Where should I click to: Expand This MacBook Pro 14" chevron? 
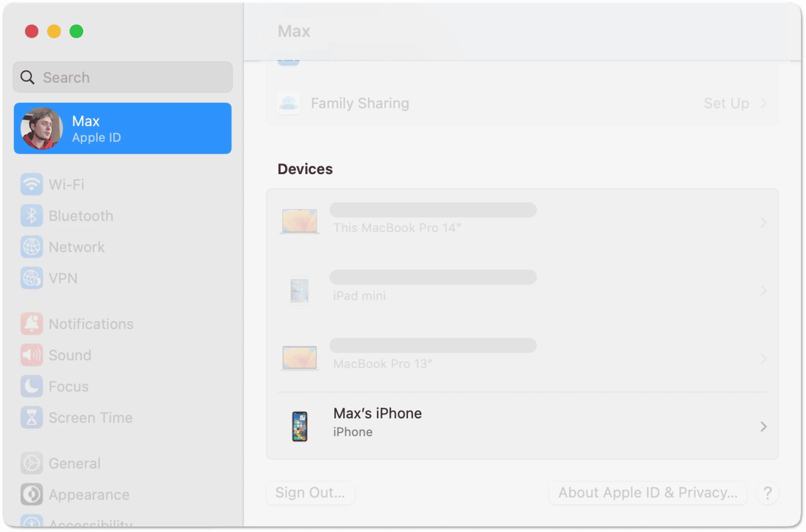point(763,223)
